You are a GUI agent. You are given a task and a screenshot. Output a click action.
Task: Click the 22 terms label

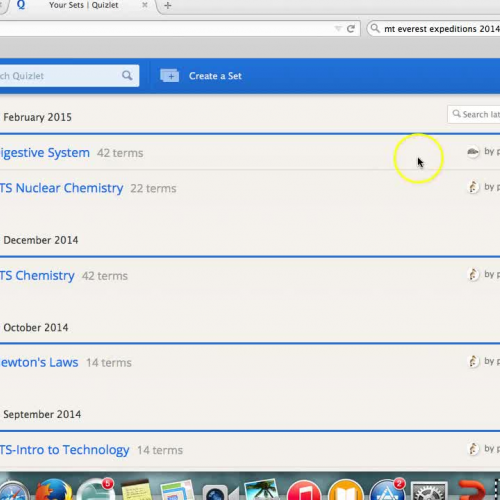[153, 189]
